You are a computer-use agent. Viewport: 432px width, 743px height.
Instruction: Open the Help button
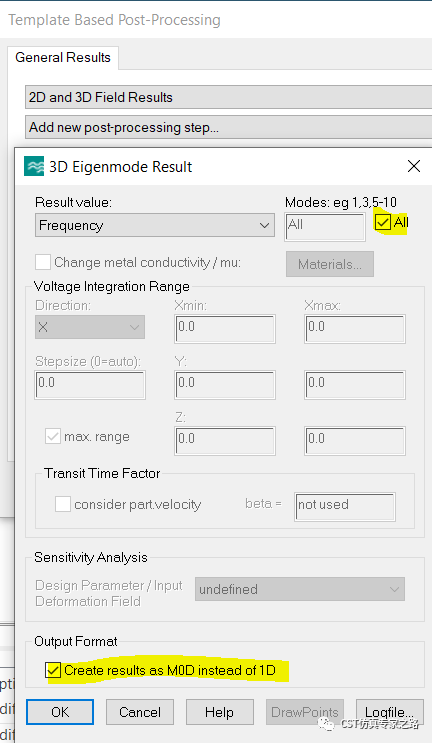coord(219,712)
